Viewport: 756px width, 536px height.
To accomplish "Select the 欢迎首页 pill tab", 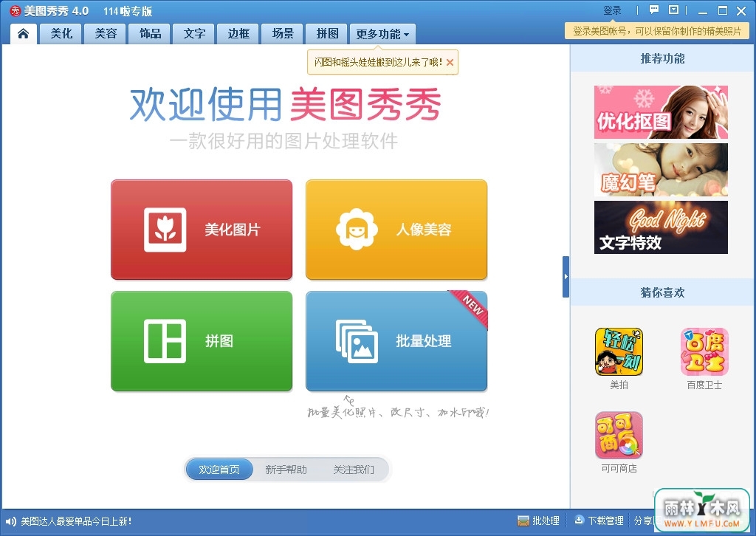I will coord(219,470).
